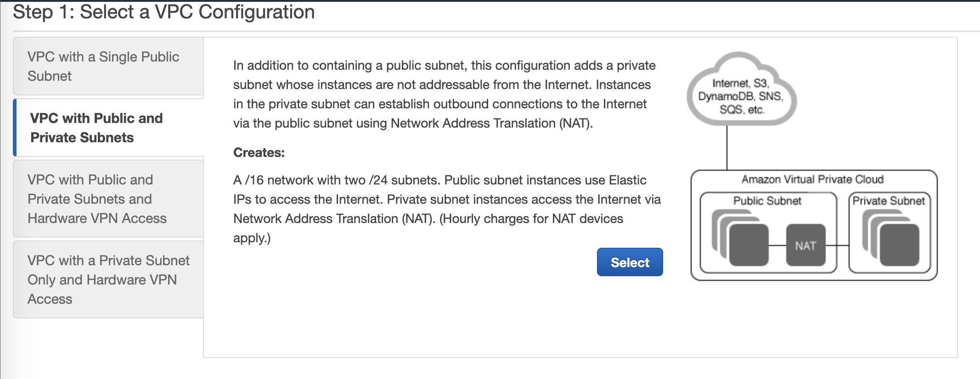
Task: Click the Step 1: Select a VPC Configuration title
Action: tap(164, 12)
